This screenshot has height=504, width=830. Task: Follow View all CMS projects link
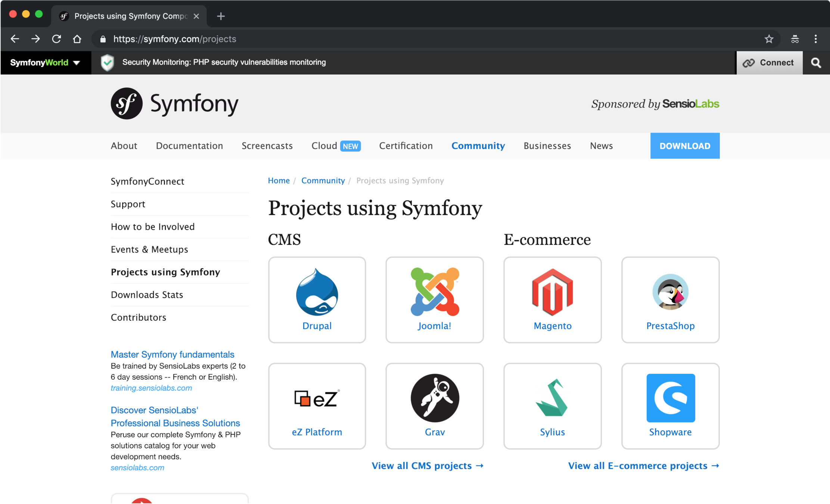(x=428, y=466)
